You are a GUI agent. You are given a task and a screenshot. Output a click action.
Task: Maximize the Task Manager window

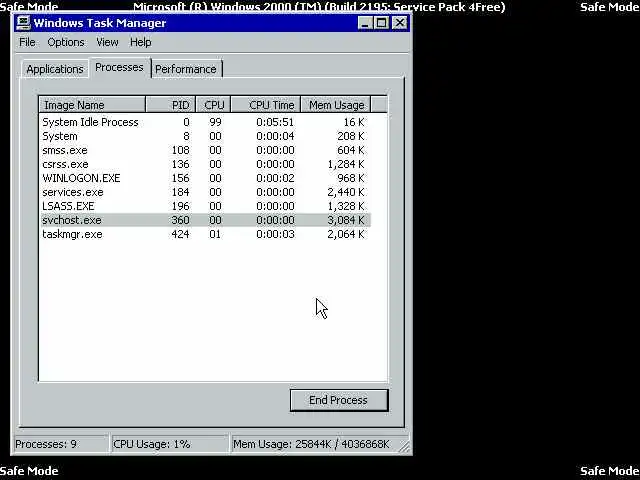[381, 23]
